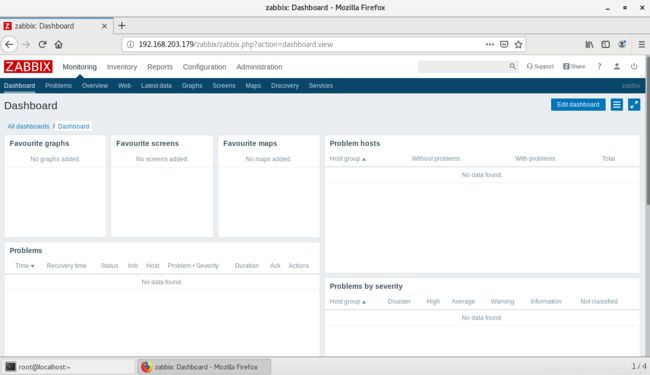
Task: Click the Edit dashboard button
Action: tap(578, 104)
